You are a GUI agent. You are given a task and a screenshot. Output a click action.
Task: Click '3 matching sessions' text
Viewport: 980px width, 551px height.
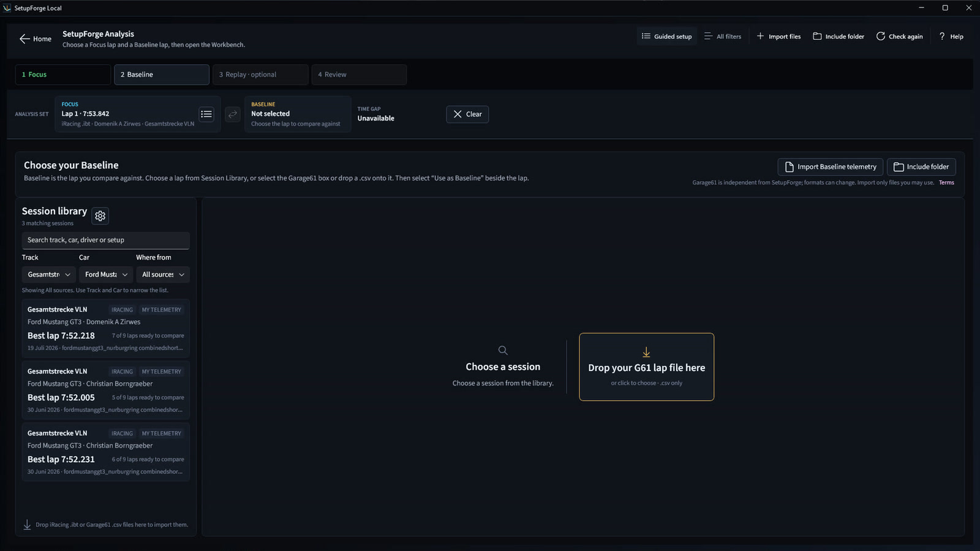(47, 223)
